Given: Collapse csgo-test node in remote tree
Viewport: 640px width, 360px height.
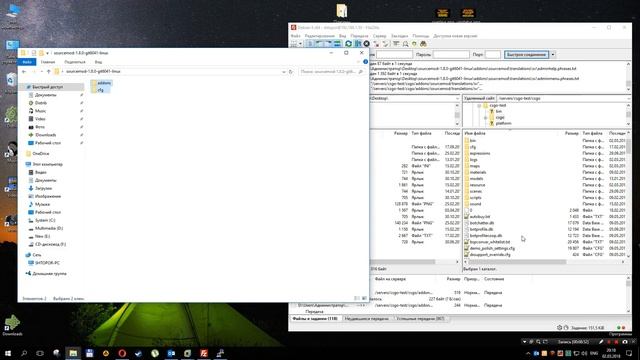Looking at the screenshot, I should 479,105.
